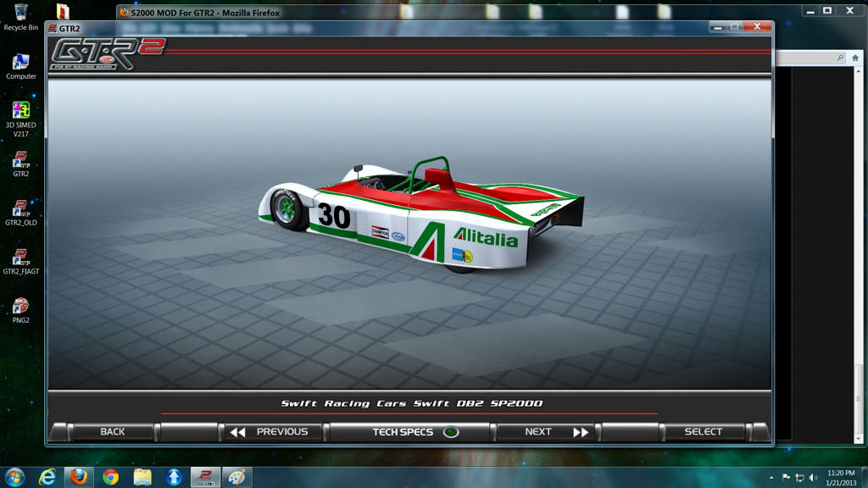Screen dimensions: 868x488
Task: Open Windows Explorer folder from the taskbar
Action: [142, 477]
